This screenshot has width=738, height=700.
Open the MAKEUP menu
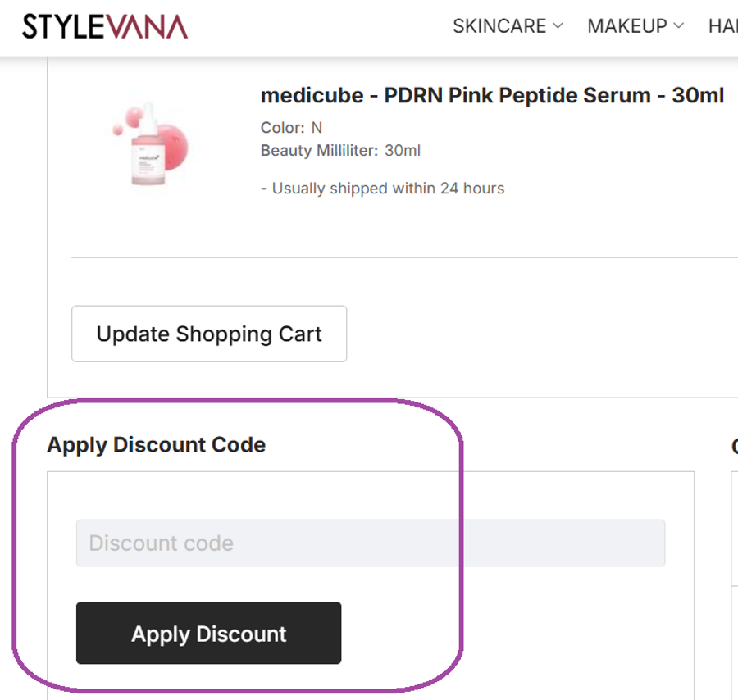click(x=626, y=26)
